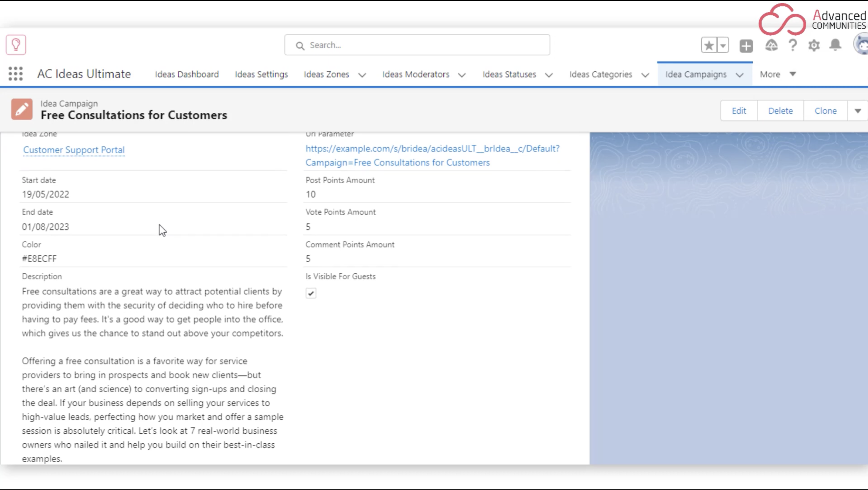The image size is (868, 490).
Task: Click the Vote Points Amount value 5
Action: click(x=308, y=227)
